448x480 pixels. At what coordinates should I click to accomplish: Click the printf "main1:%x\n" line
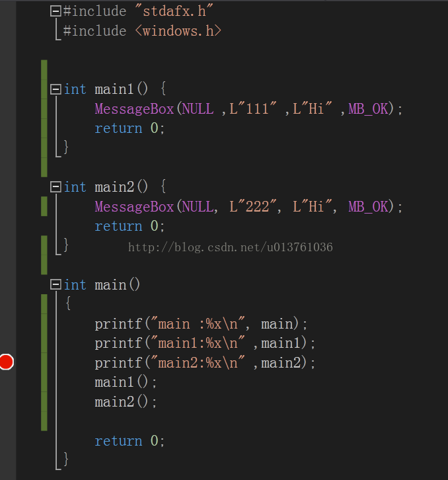(x=205, y=343)
